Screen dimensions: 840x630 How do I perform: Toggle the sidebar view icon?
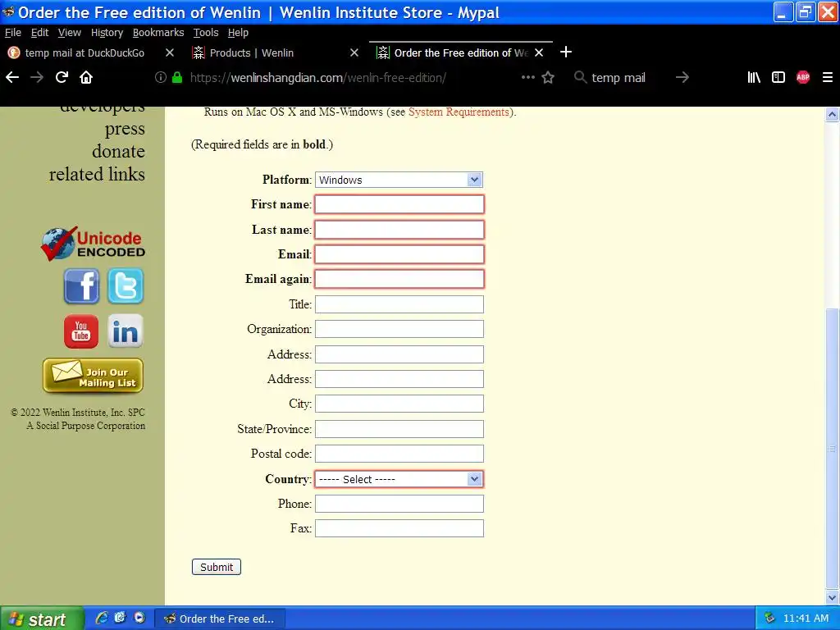pos(778,78)
